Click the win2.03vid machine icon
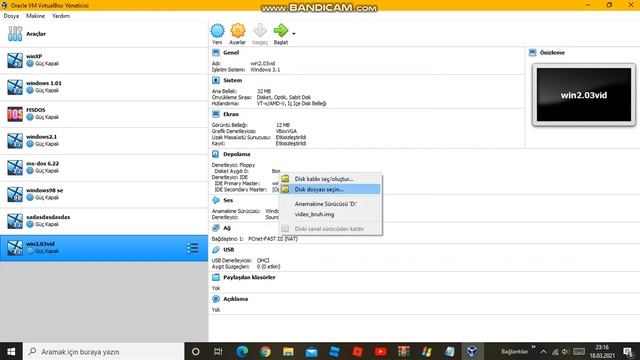 [x=15, y=248]
